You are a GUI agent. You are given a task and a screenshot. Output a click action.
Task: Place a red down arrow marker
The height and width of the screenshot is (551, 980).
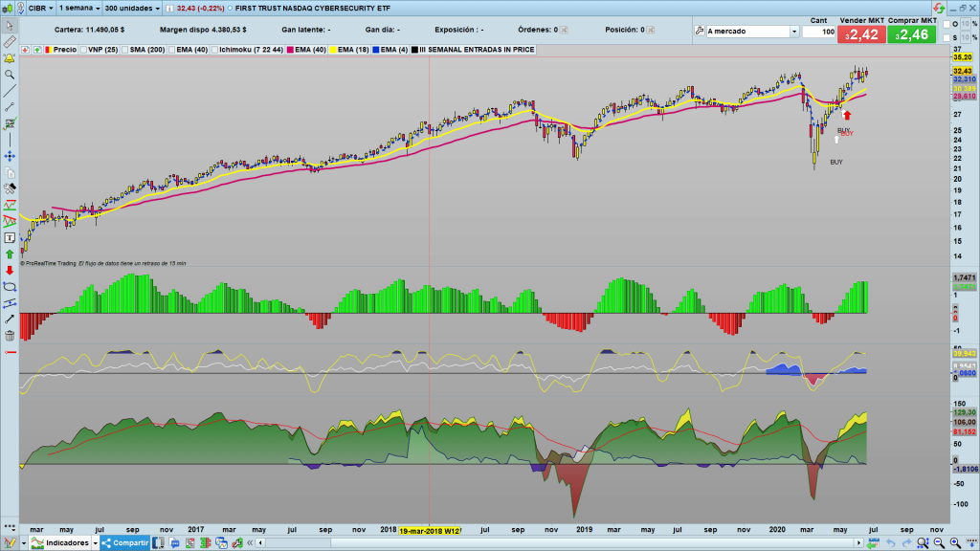(x=10, y=271)
